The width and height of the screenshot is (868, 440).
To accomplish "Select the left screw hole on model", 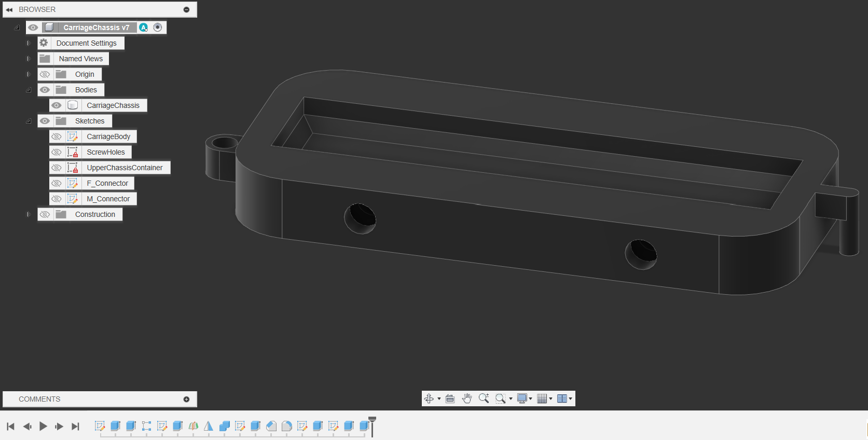I will pyautogui.click(x=360, y=218).
